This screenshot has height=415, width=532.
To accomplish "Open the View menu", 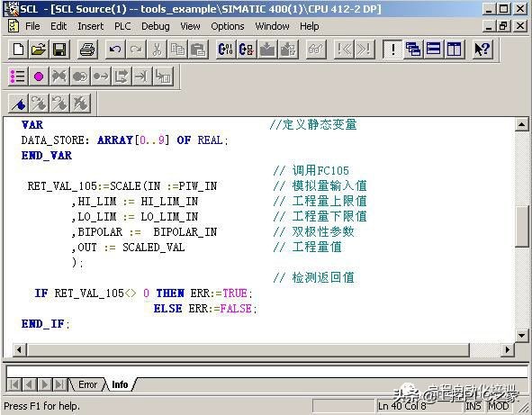I will click(190, 26).
